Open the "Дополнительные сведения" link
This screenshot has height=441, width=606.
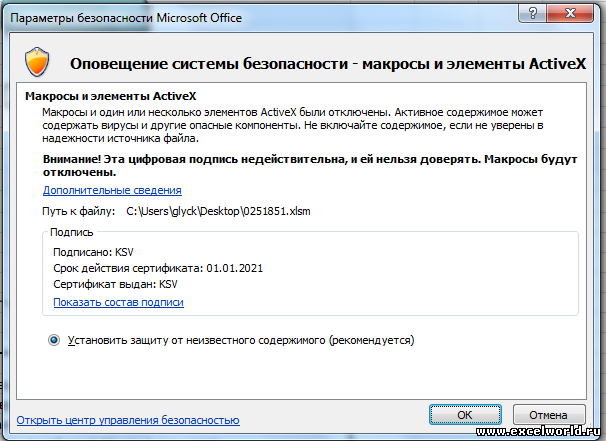(112, 190)
